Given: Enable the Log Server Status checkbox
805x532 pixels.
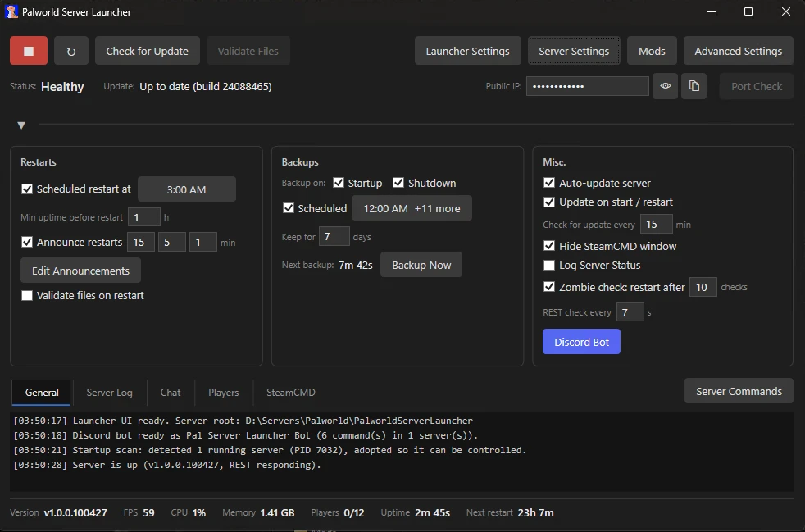Looking at the screenshot, I should pos(549,265).
